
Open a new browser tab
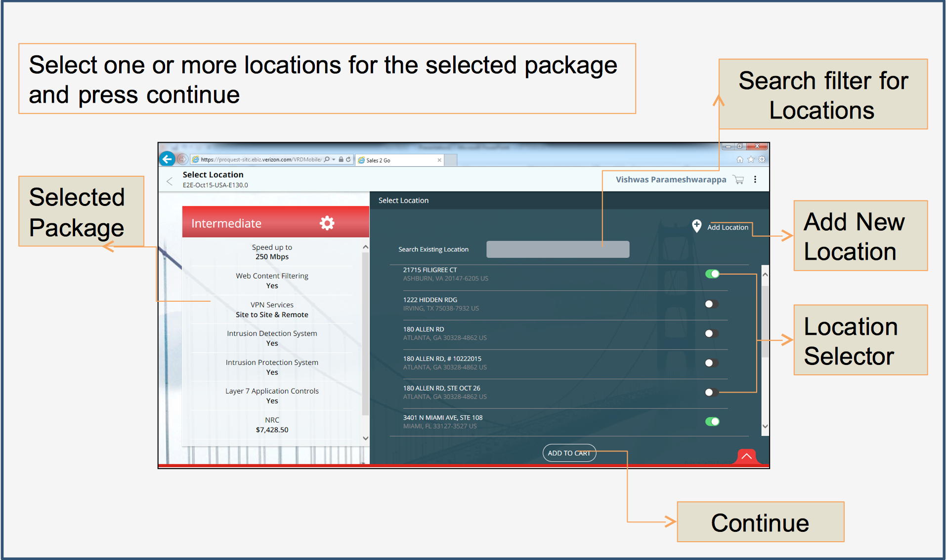click(x=450, y=160)
